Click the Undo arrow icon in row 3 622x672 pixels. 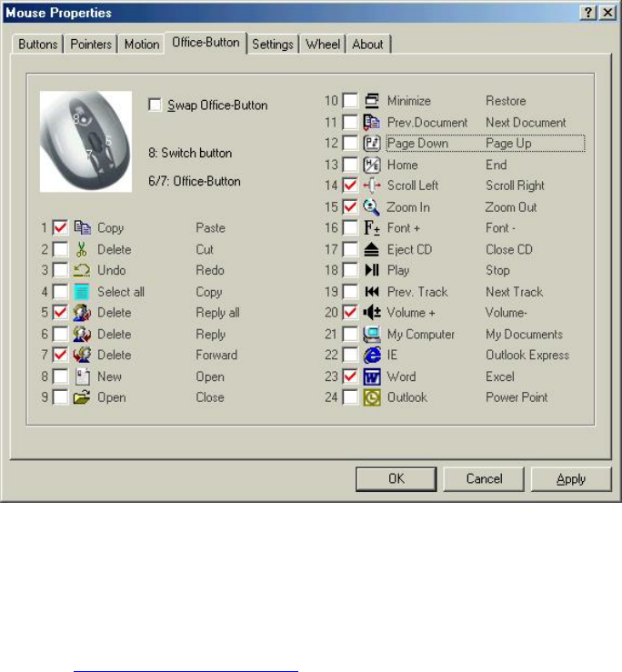82,270
